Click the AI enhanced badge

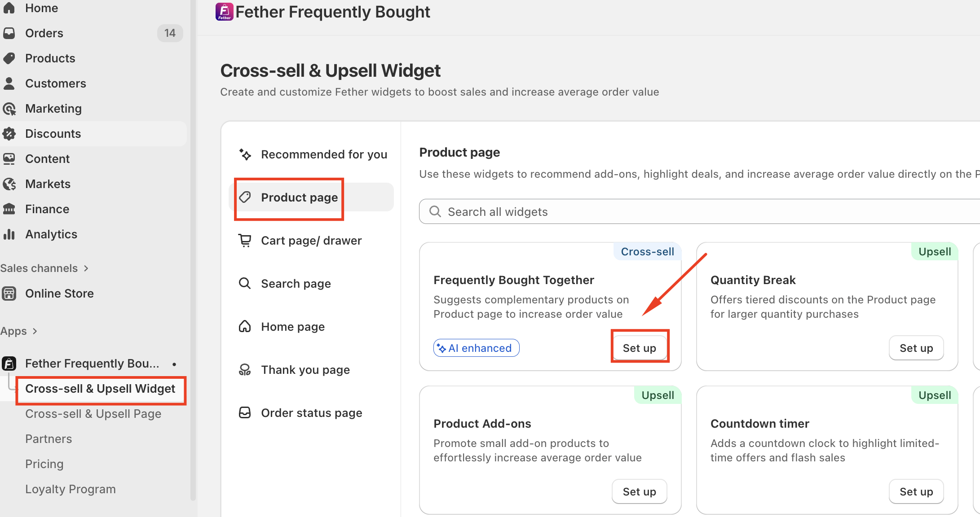coord(476,348)
